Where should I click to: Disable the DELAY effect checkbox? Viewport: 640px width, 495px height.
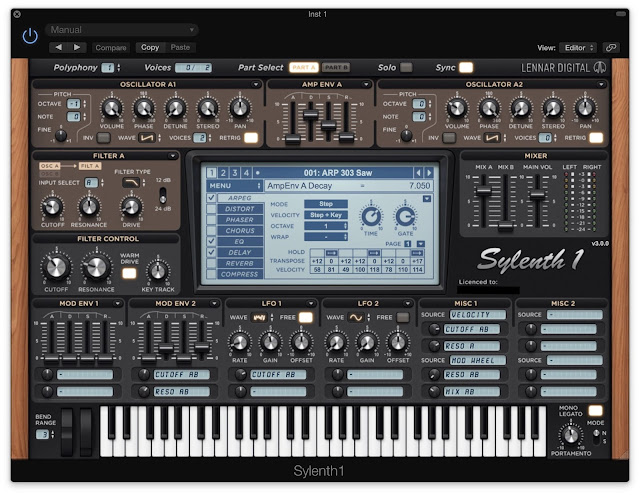[x=211, y=252]
